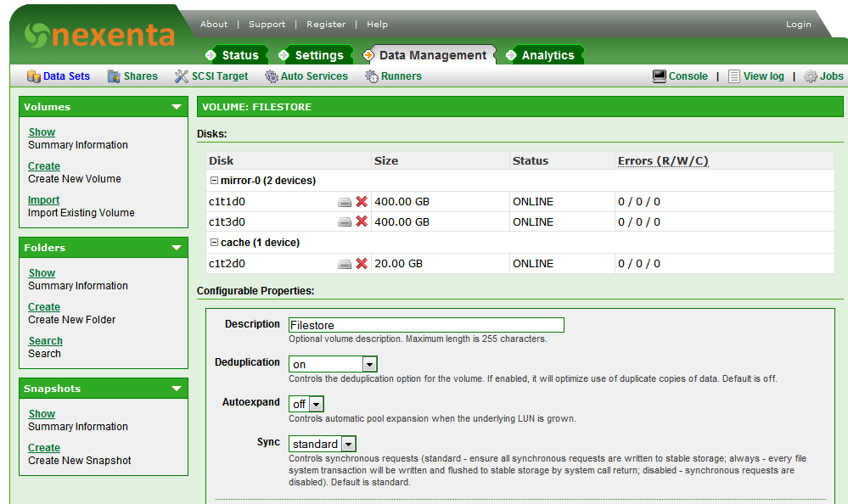Image resolution: width=848 pixels, height=504 pixels.
Task: Click the c1t3d0 disk name
Action: [227, 222]
